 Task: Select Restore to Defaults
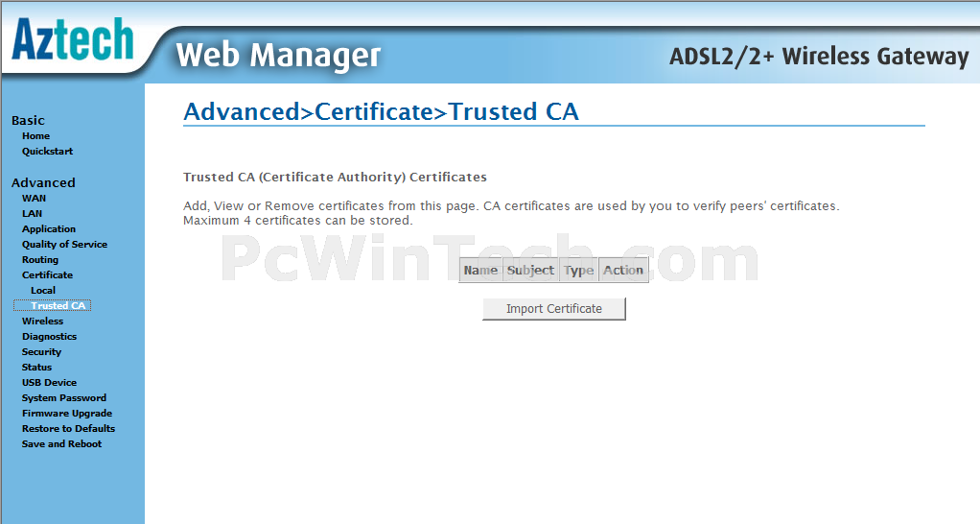(69, 428)
